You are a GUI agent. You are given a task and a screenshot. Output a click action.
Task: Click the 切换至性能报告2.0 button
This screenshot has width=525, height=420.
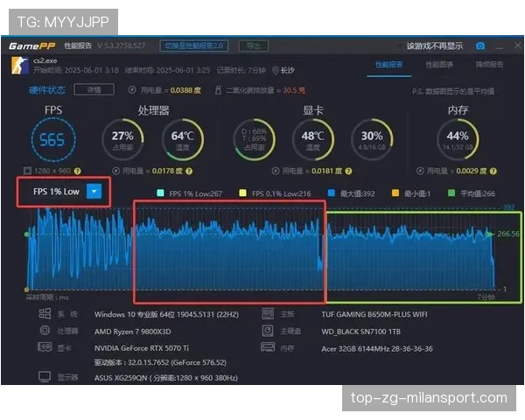tap(194, 45)
